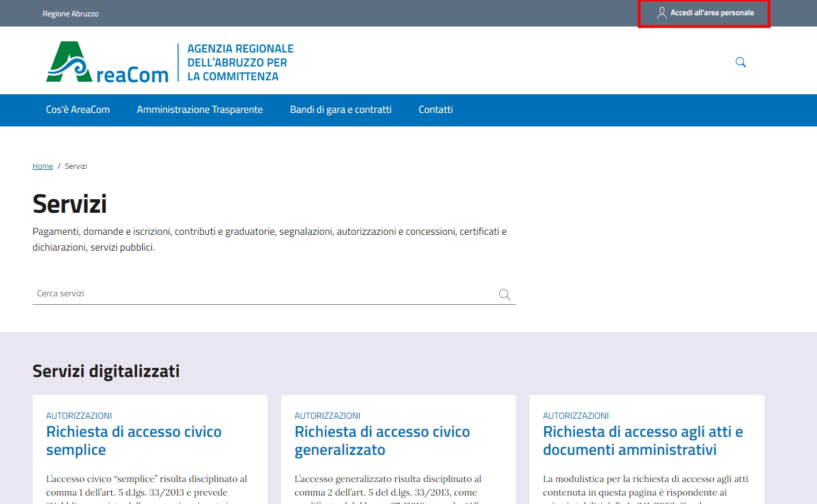Open the Amministrazione Trasparente menu item
This screenshot has width=817, height=504.
(x=200, y=109)
